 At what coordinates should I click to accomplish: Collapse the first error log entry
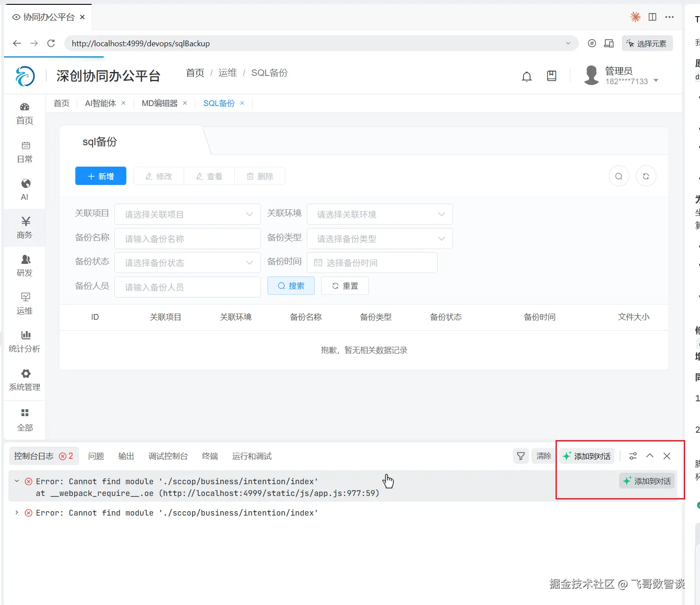(x=17, y=481)
